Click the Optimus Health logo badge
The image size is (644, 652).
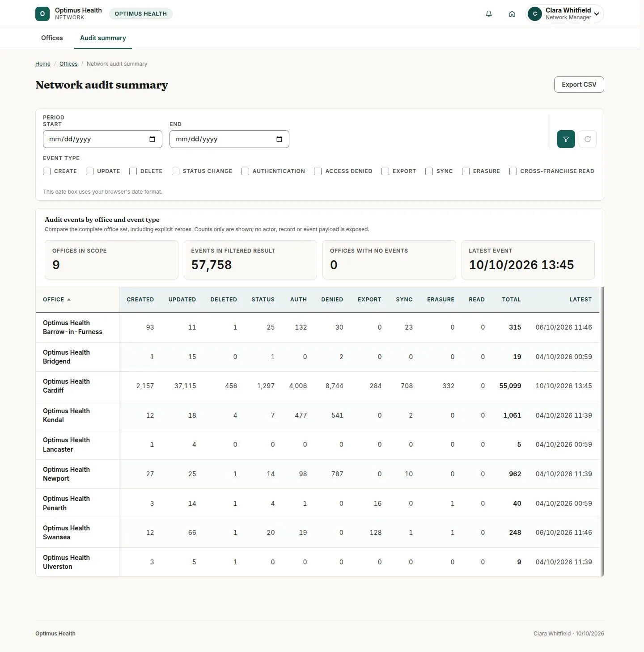tap(42, 14)
